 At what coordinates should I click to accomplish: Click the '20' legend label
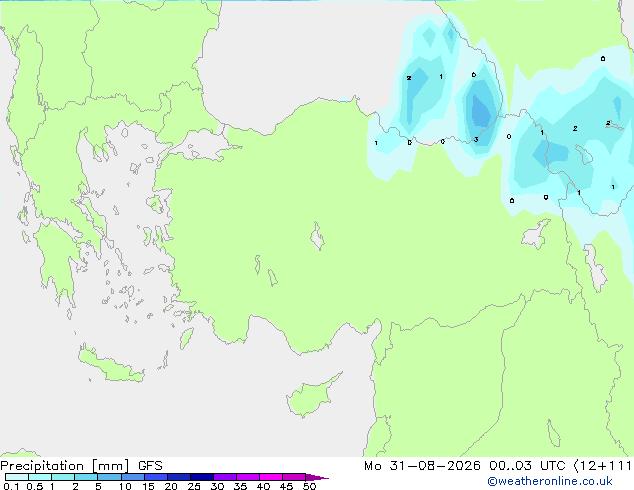pyautogui.click(x=171, y=486)
